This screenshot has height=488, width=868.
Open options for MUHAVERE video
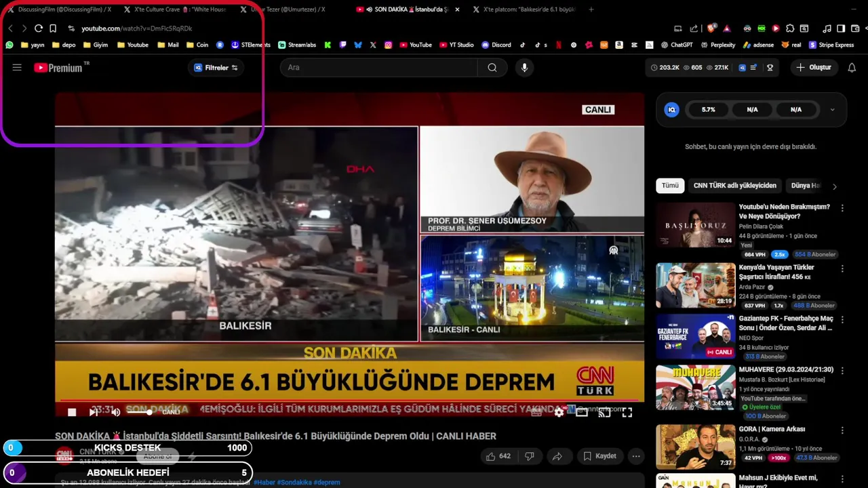pyautogui.click(x=842, y=371)
